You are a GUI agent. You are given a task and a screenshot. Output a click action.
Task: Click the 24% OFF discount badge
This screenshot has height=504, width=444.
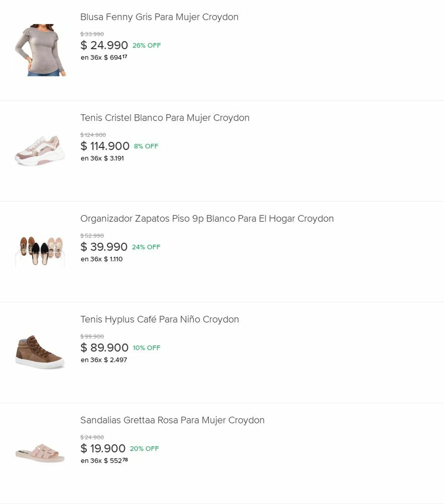(146, 247)
